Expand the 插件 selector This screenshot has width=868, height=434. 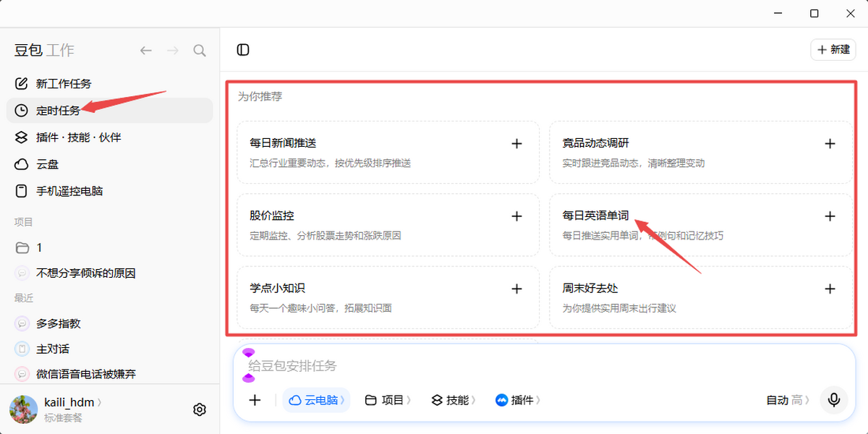518,400
